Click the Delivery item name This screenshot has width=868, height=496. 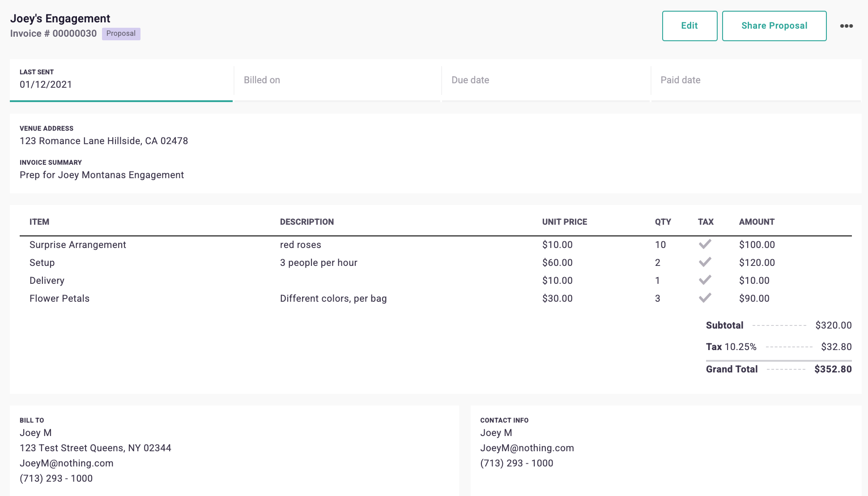(47, 281)
